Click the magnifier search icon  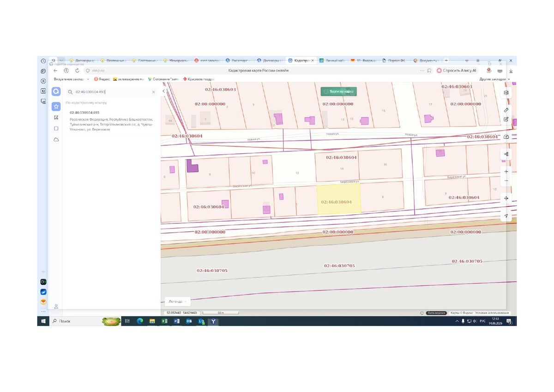(x=70, y=92)
